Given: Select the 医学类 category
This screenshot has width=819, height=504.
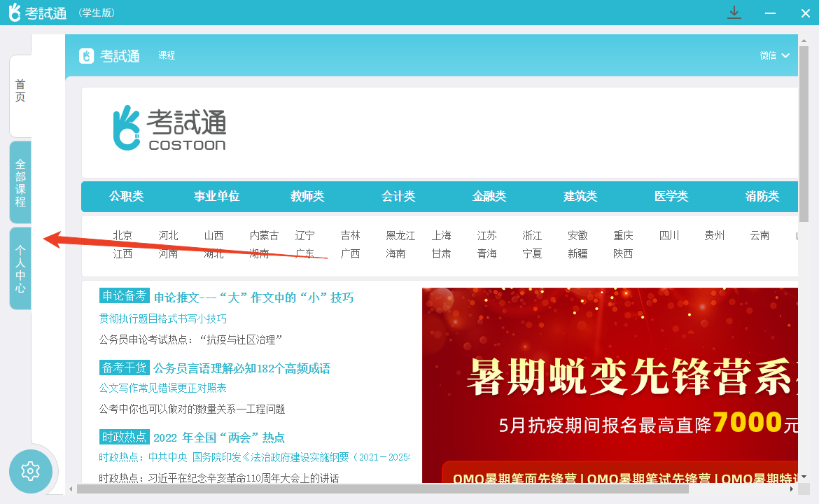Looking at the screenshot, I should coord(671,197).
